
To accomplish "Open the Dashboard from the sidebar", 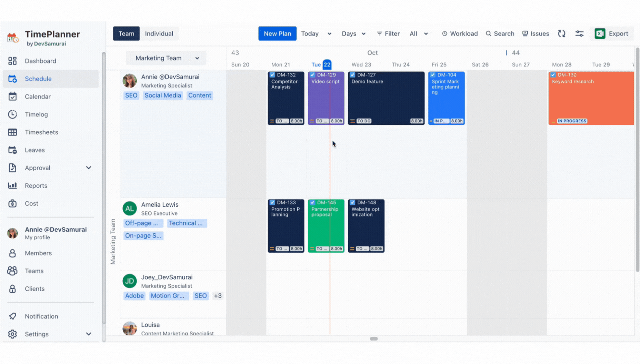I will (40, 61).
